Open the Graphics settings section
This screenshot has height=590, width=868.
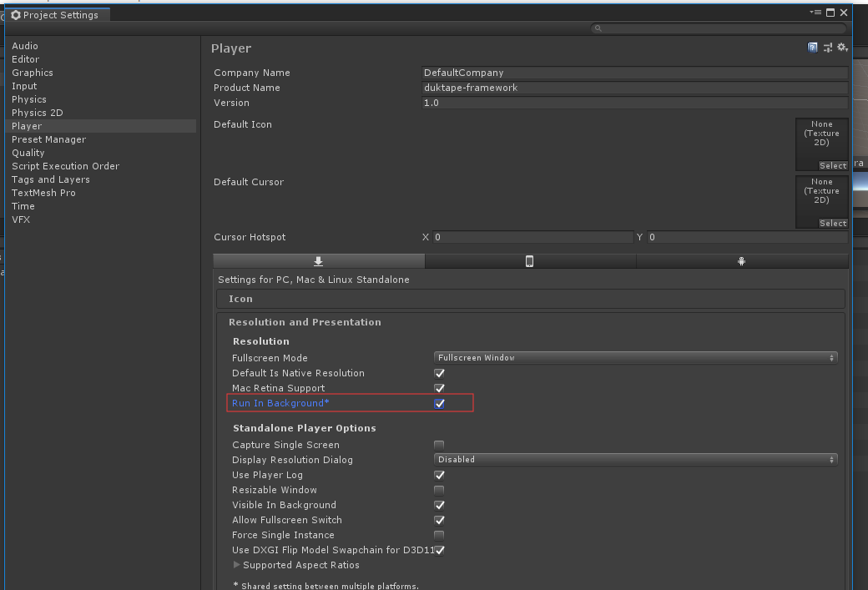tap(33, 73)
